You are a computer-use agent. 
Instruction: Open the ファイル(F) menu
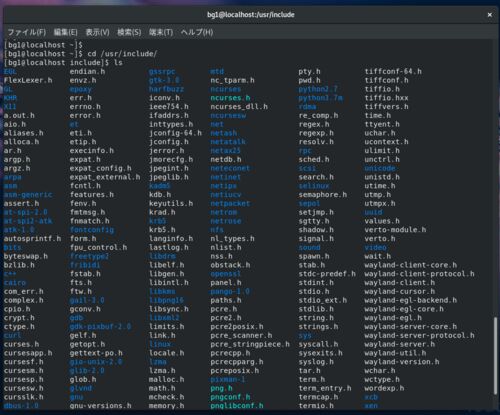(27, 32)
